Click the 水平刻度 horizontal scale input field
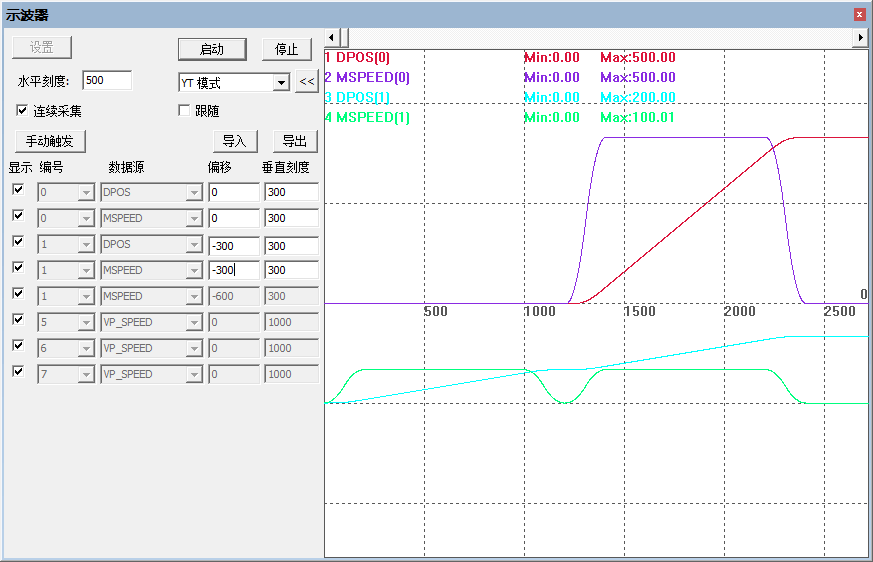Image resolution: width=873 pixels, height=562 pixels. (107, 80)
